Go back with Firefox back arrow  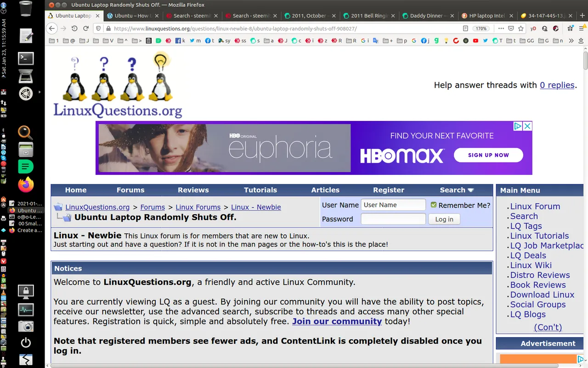point(52,29)
